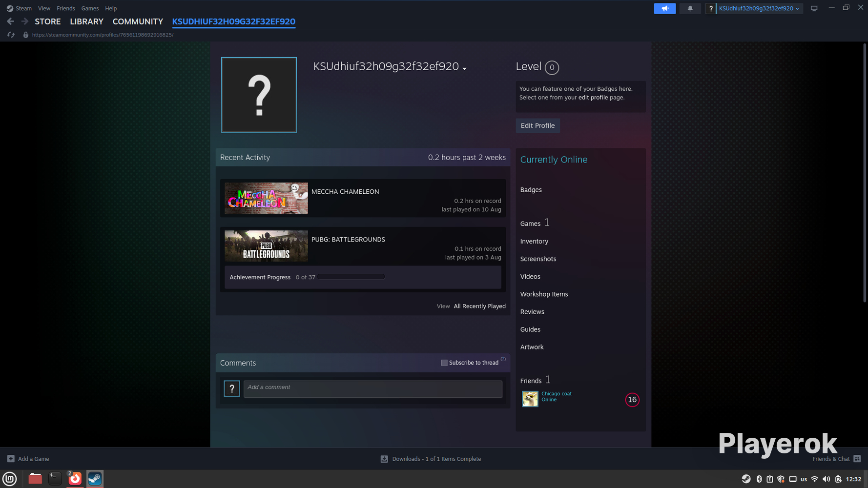
Task: Open the Steam system tray icon
Action: tap(746, 479)
